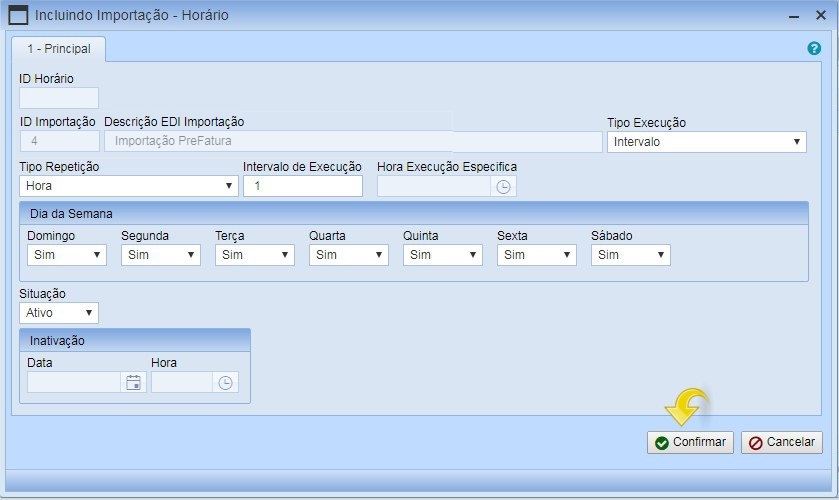This screenshot has height=500, width=839.
Task: Expand the Tipo Execução dropdown
Action: click(x=706, y=142)
